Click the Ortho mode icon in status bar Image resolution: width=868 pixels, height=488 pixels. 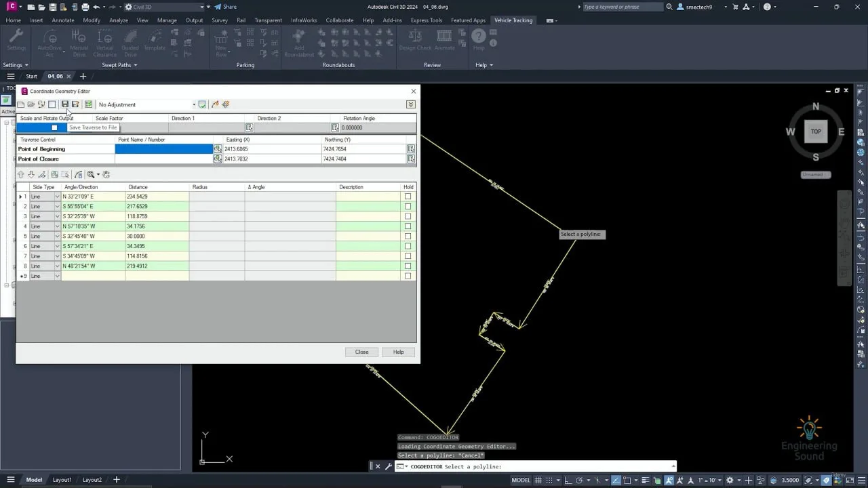tap(568, 480)
